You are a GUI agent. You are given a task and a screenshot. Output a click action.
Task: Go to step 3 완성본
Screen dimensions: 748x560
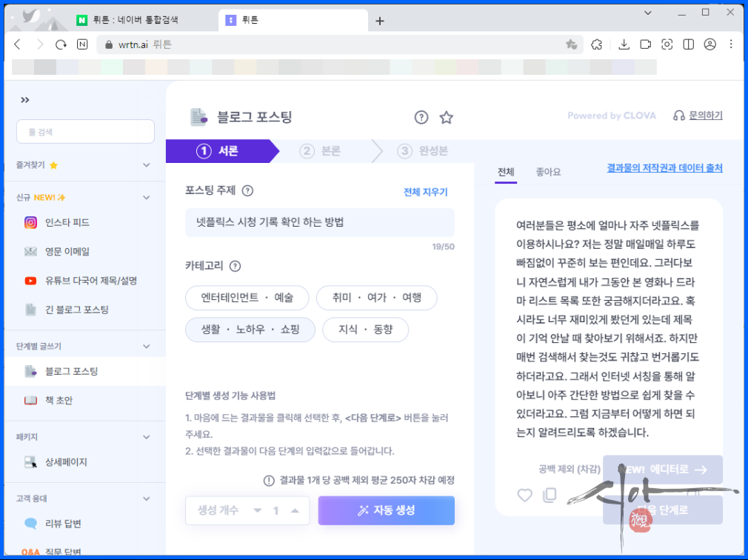pos(423,151)
